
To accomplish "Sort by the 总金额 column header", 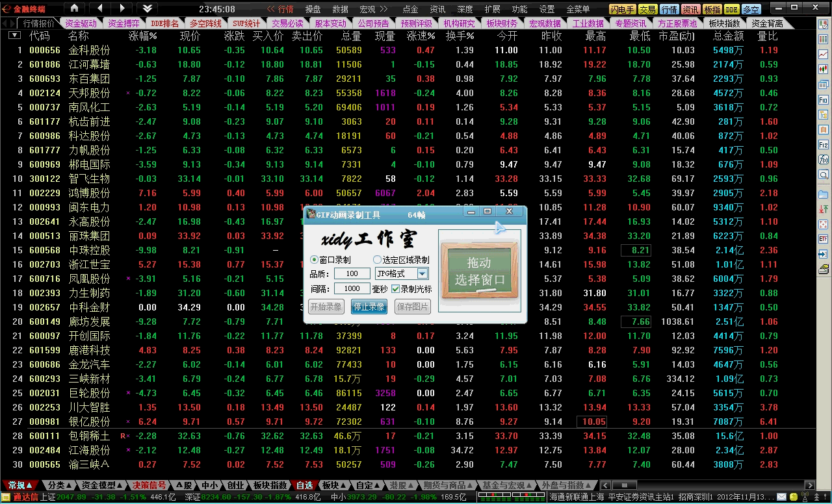I will (x=728, y=36).
